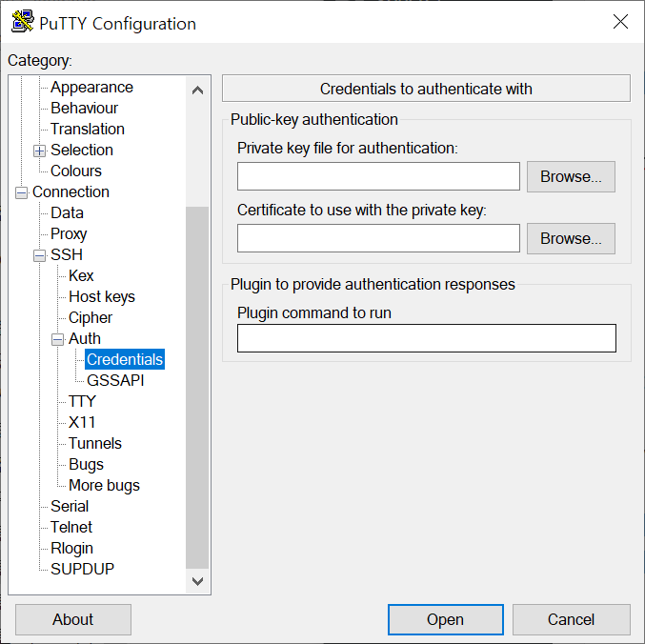Select the Auth category

(85, 339)
